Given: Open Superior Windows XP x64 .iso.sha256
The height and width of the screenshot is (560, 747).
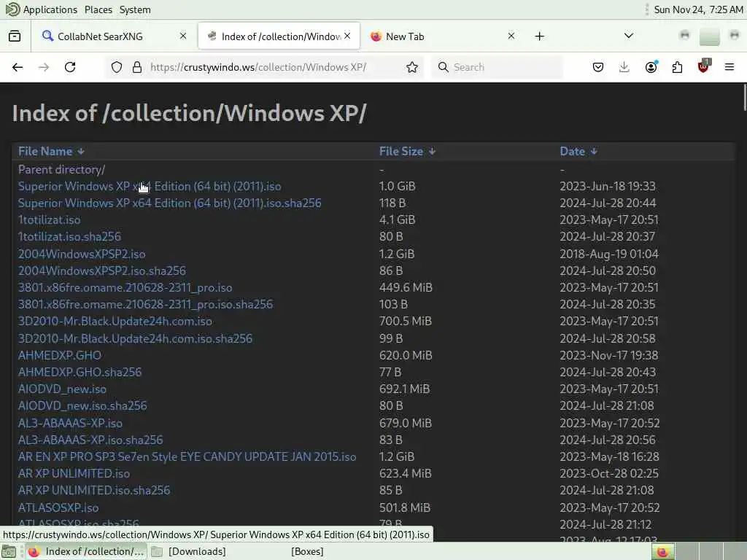Looking at the screenshot, I should click(x=169, y=203).
